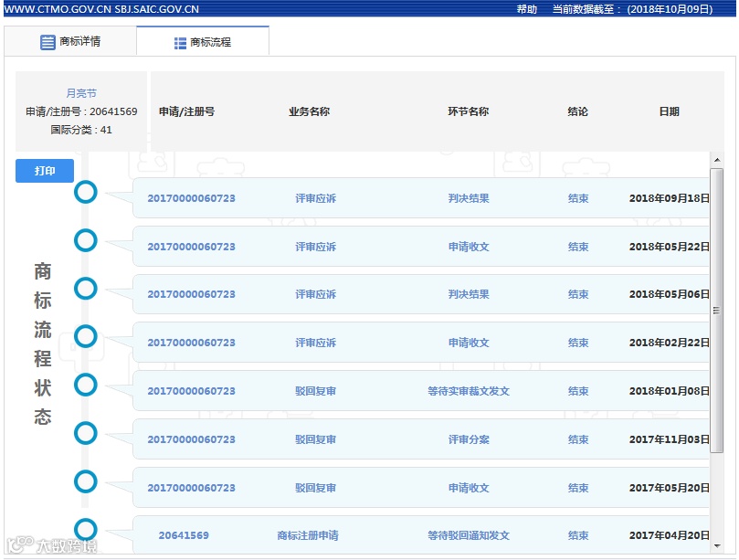739x560 pixels.
Task: Click the 商标流程 list icon
Action: tap(180, 43)
